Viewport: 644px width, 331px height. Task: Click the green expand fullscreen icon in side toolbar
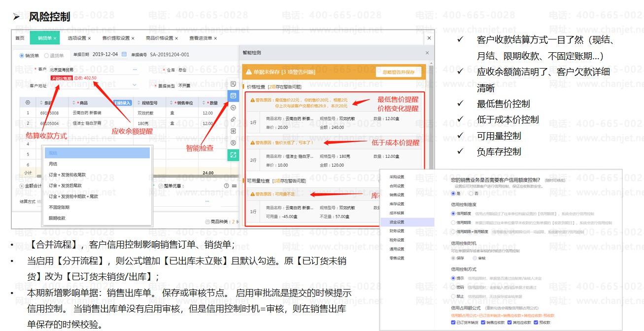pyautogui.click(x=233, y=154)
